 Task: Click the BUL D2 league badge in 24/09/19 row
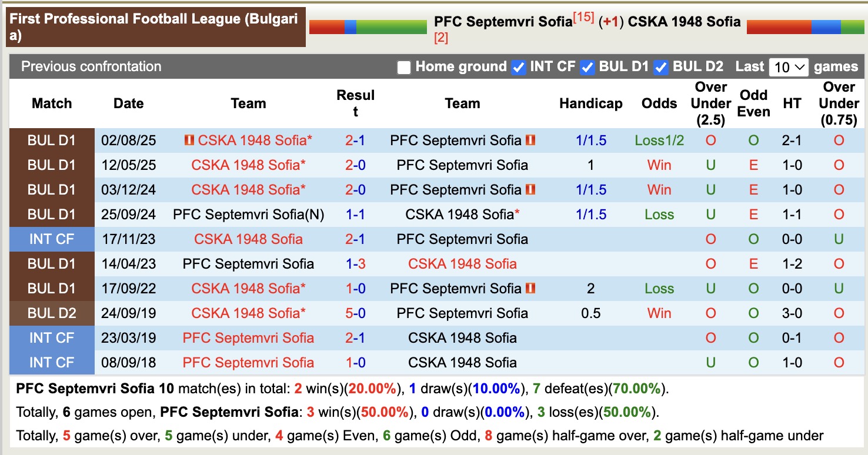tap(52, 313)
